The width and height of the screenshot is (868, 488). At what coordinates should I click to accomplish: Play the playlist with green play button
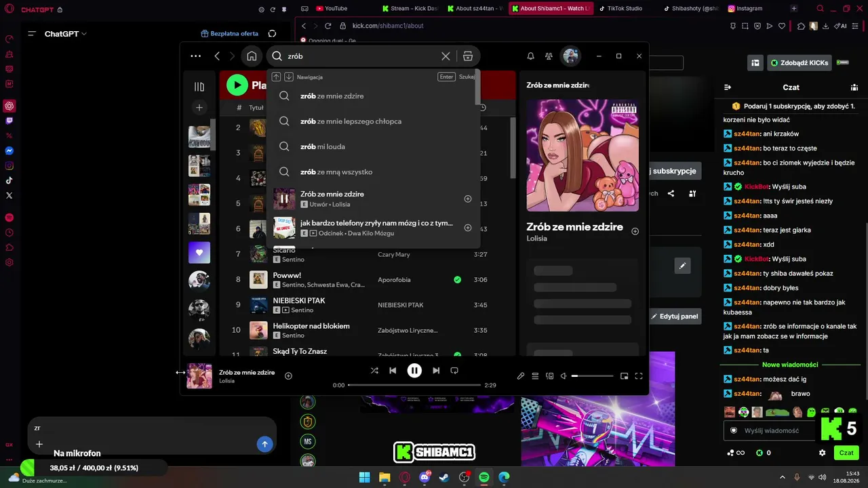(x=237, y=85)
